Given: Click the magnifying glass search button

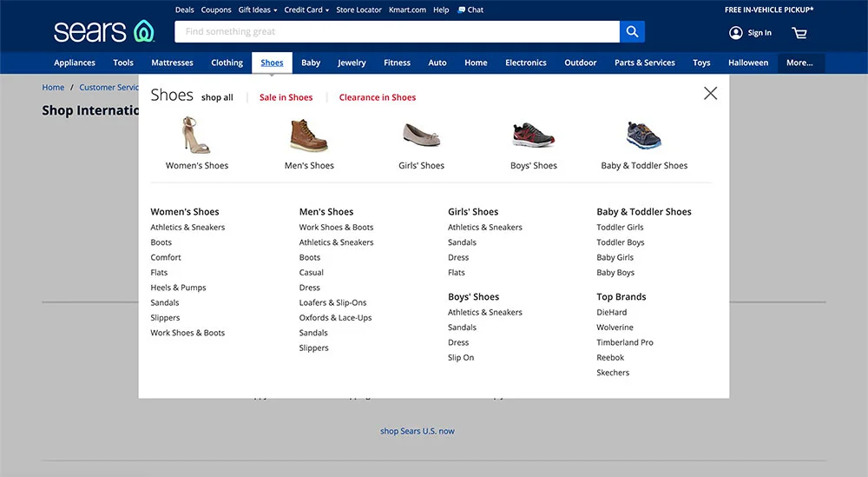Looking at the screenshot, I should [x=632, y=32].
